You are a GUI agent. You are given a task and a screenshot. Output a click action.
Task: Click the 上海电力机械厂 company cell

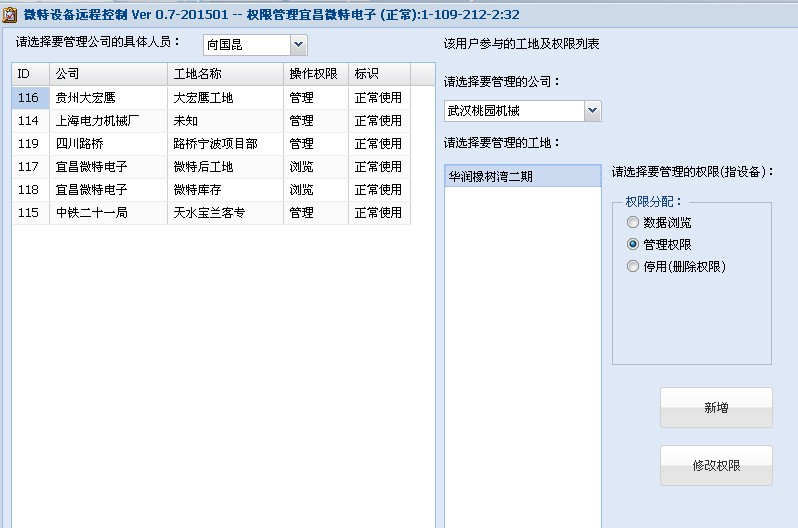point(108,121)
